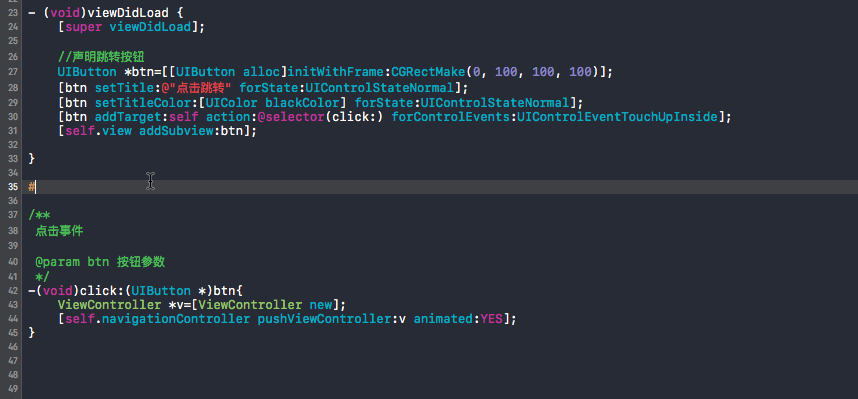
Task: Click "addTarget" on line 30
Action: coord(128,117)
